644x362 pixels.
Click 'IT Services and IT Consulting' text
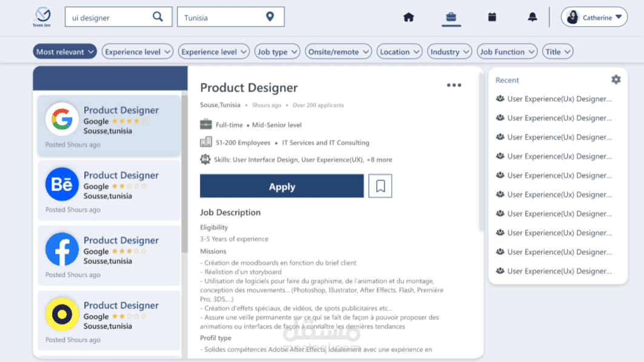pos(326,142)
